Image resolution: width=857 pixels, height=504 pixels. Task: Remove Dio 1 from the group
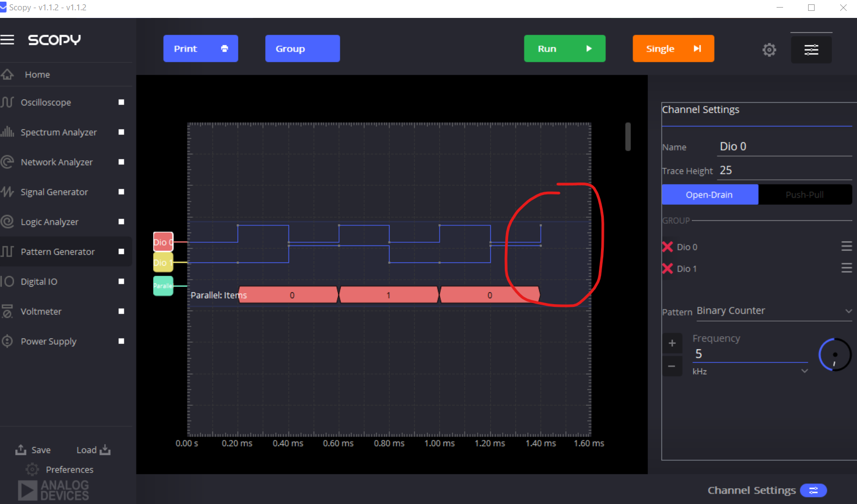[x=667, y=268]
